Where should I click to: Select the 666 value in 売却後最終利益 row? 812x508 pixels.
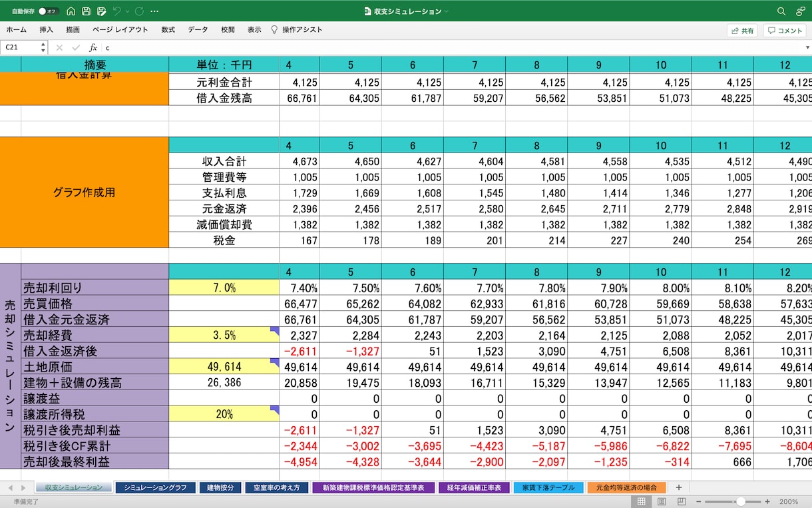tap(722, 461)
